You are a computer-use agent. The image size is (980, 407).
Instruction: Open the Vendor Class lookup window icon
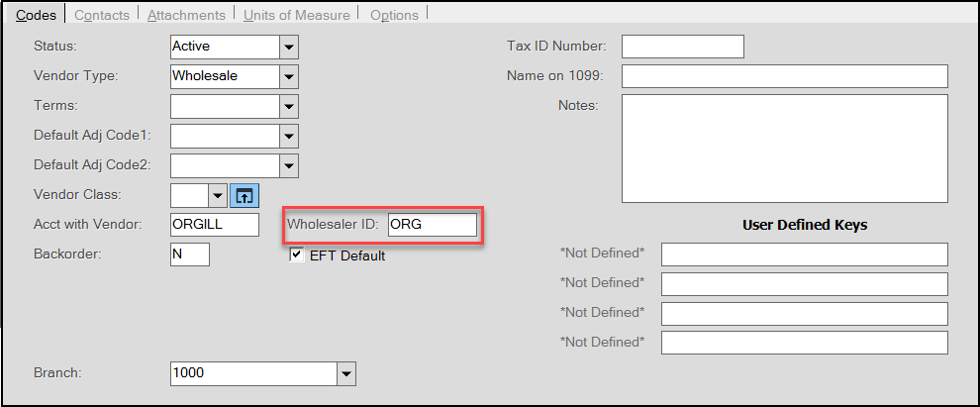pyautogui.click(x=245, y=195)
